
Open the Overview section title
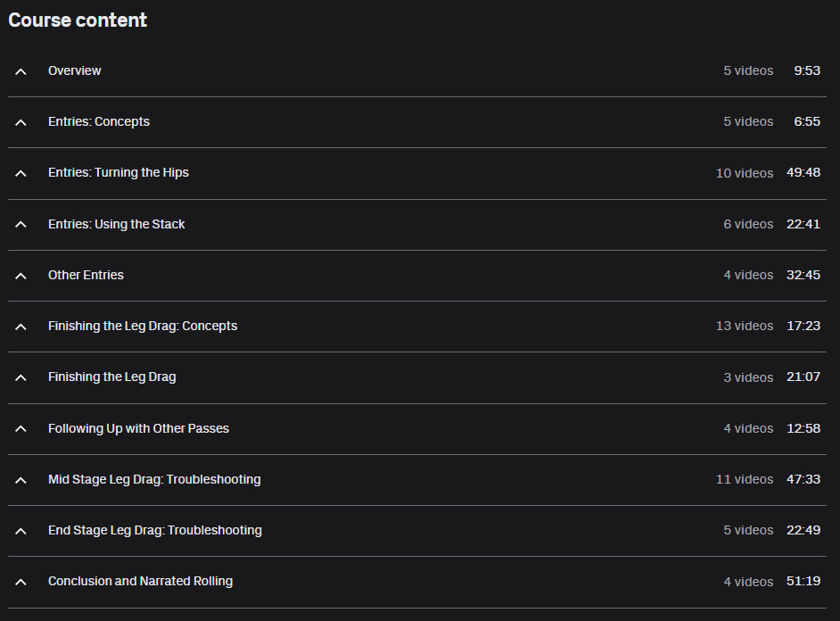point(75,70)
